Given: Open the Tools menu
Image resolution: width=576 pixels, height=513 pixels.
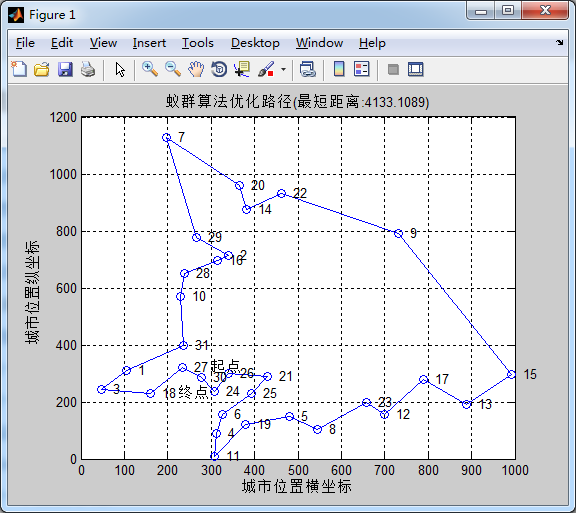Looking at the screenshot, I should [x=198, y=43].
